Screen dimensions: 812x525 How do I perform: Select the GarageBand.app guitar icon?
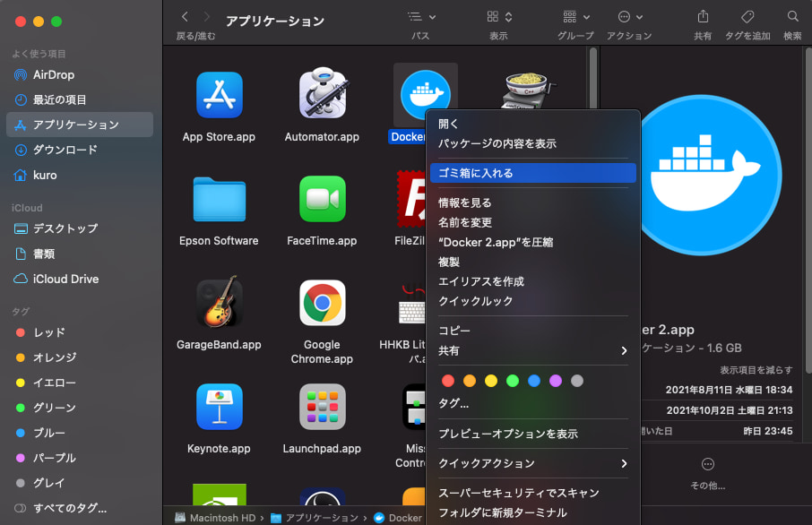click(219, 302)
